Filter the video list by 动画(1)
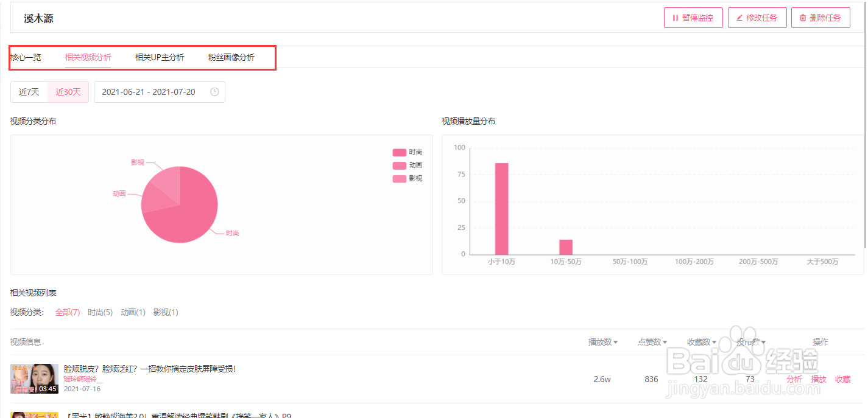The image size is (868, 418). 133,312
